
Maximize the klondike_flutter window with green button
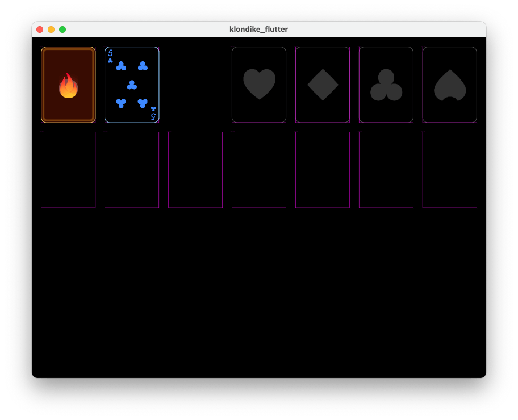point(62,30)
